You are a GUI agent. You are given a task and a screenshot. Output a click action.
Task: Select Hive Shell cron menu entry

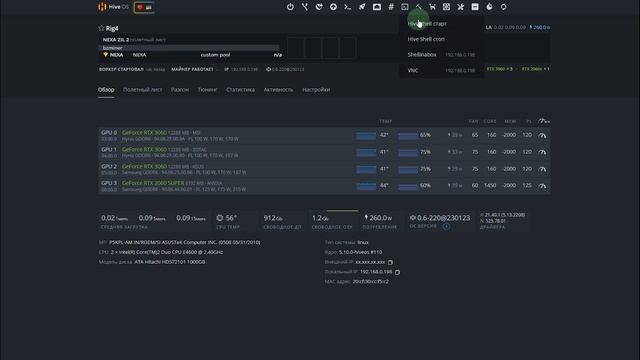(426, 39)
